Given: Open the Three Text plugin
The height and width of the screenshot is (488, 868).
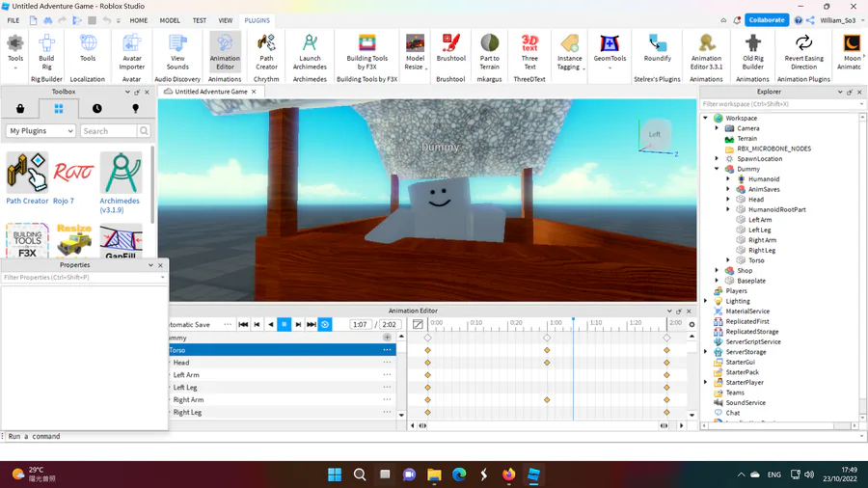Looking at the screenshot, I should point(529,52).
